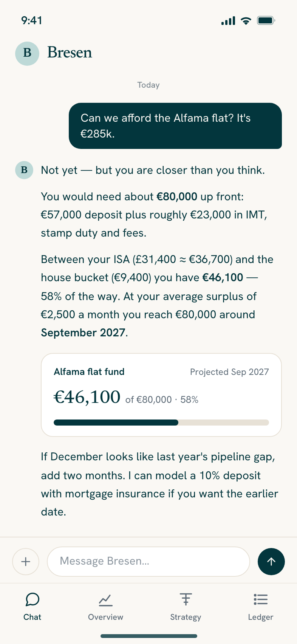
Task: Tap the Alfama flat fund progress bar
Action: 161,423
